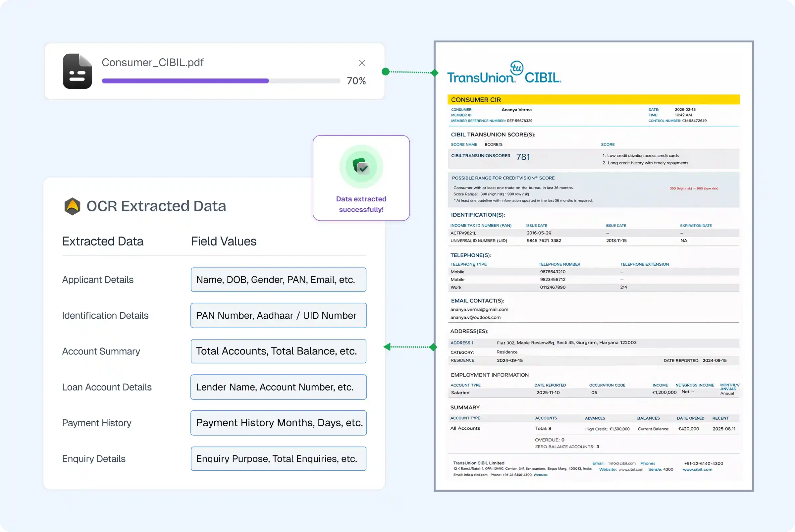The image size is (795, 532).
Task: Select the Loan Account Details values chip
Action: [x=278, y=387]
